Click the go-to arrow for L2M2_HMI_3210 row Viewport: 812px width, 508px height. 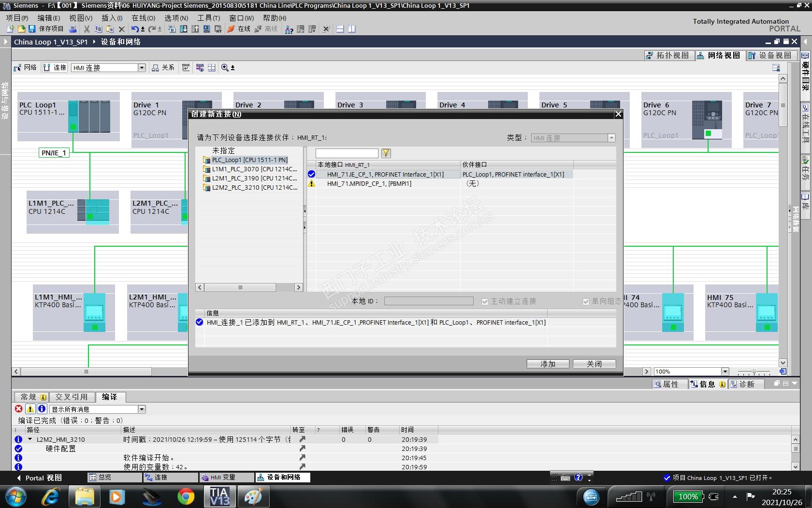click(302, 439)
